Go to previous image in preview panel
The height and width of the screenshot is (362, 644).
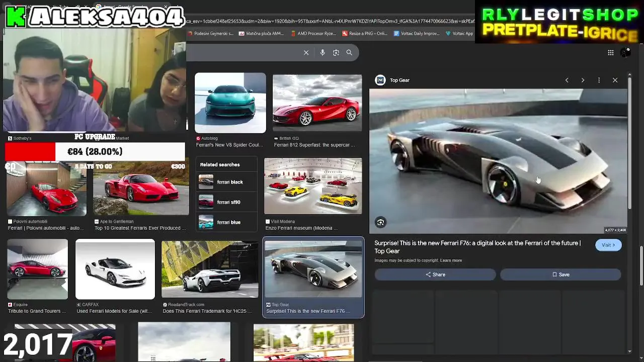[x=567, y=80]
